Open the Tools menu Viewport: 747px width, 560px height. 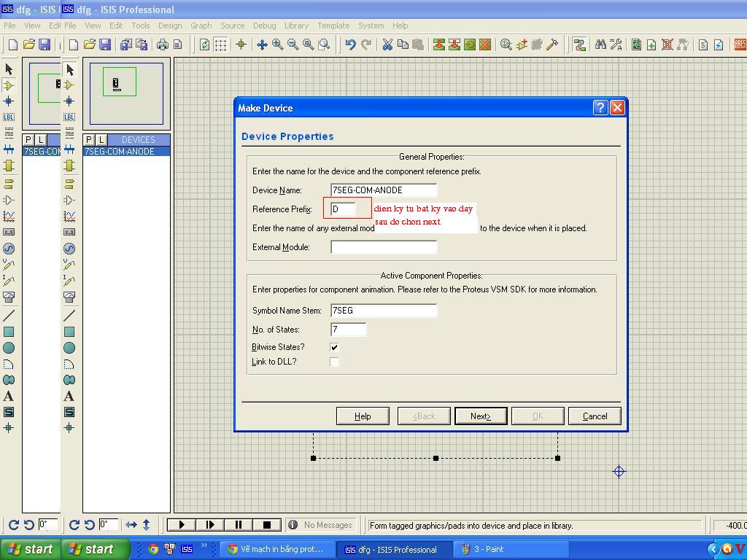coord(141,26)
